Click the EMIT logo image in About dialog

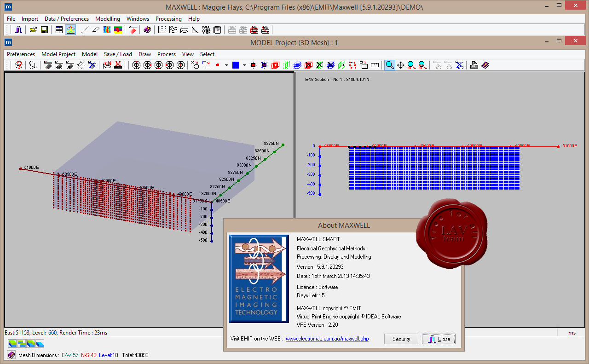click(259, 279)
